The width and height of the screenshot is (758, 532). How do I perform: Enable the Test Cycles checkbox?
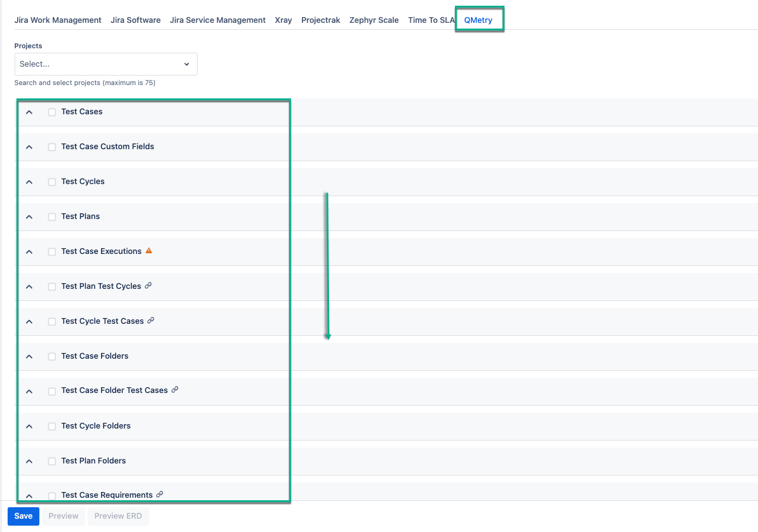51,182
